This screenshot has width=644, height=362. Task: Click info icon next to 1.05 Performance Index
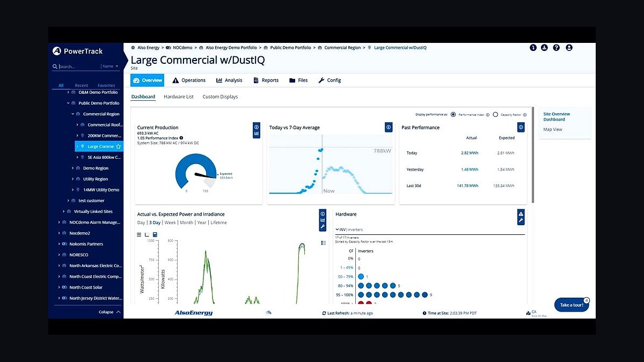(181, 138)
